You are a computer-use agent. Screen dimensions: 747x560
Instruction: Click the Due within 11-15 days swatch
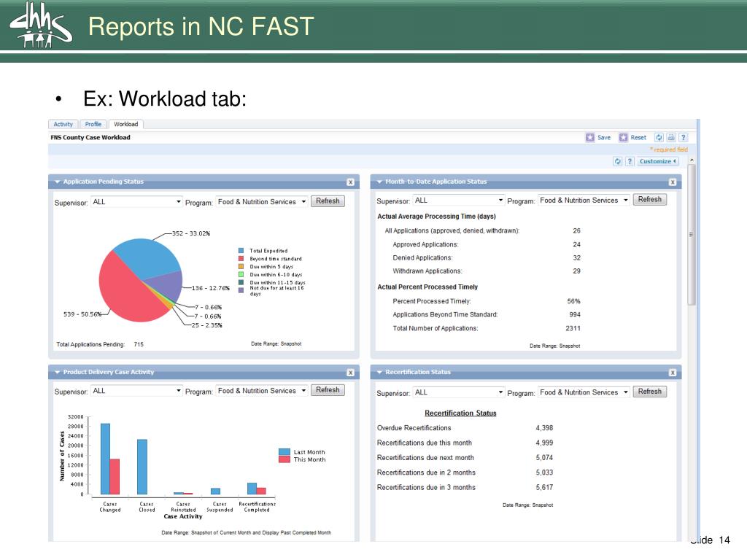coord(241,282)
